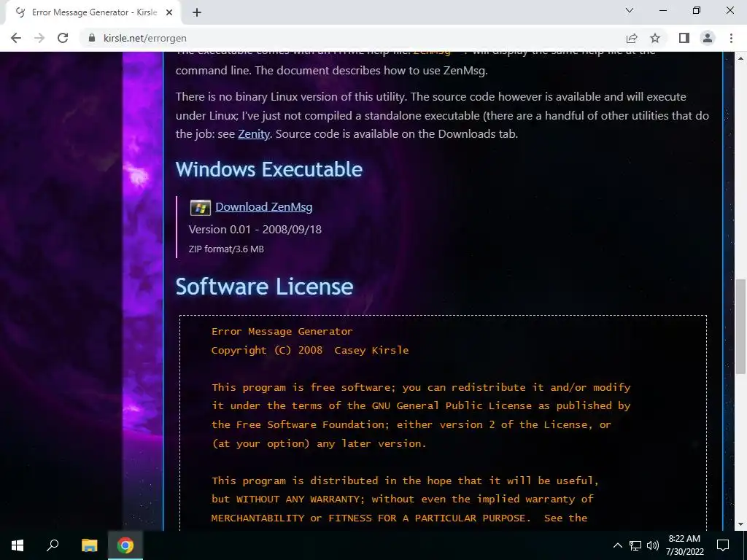The height and width of the screenshot is (560, 747).
Task: Click 'Copyright (C) 2008 Casey Kirsle' line
Action: pos(310,351)
